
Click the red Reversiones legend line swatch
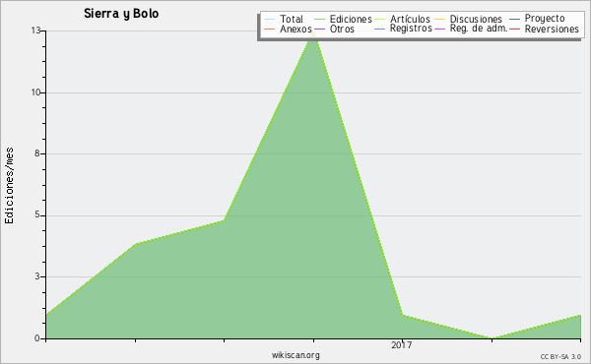515,29
